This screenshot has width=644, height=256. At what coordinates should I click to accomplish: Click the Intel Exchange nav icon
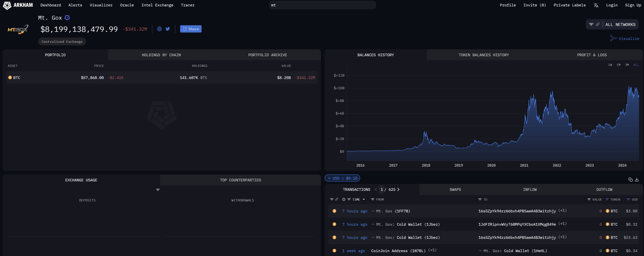[x=157, y=5]
